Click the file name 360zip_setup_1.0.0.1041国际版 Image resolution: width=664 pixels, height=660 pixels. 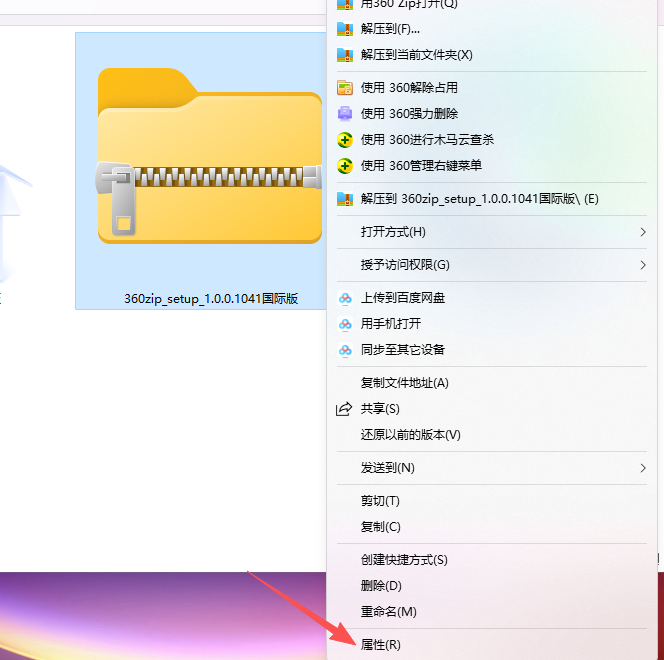[211, 299]
